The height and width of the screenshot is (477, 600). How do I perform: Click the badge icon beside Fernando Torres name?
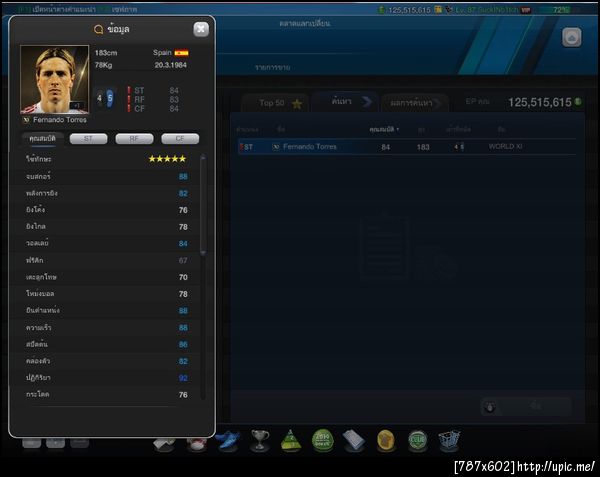pyautogui.click(x=26, y=120)
